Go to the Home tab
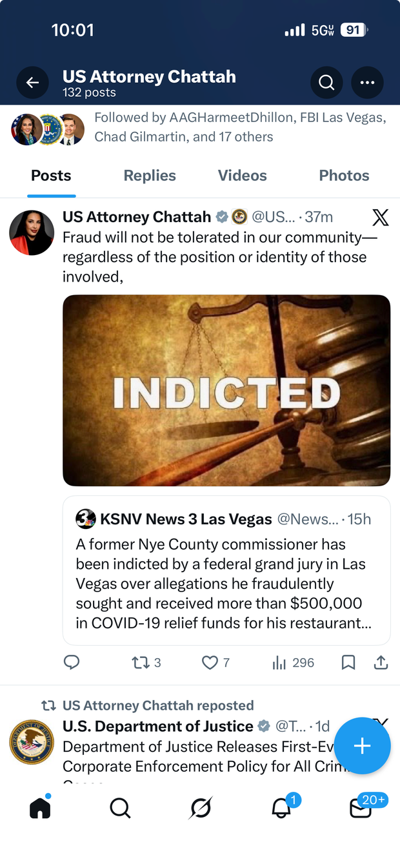This screenshot has height=868, width=400. 40,807
